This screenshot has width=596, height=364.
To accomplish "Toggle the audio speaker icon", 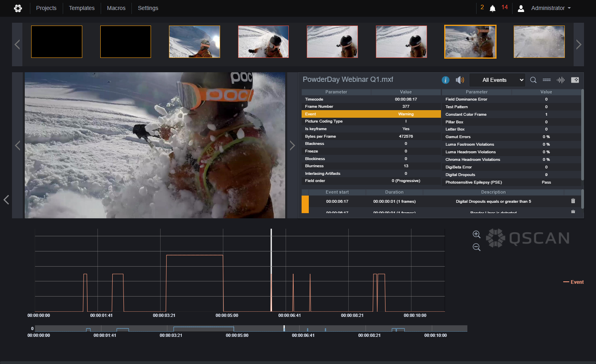I will (460, 80).
